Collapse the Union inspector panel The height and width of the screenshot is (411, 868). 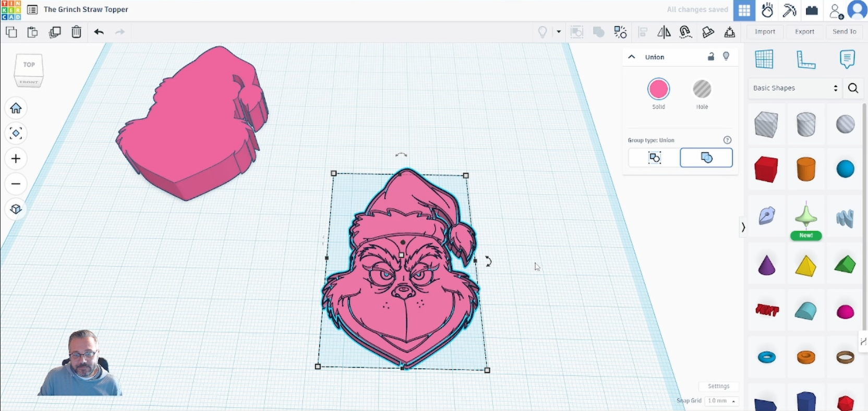(x=632, y=57)
